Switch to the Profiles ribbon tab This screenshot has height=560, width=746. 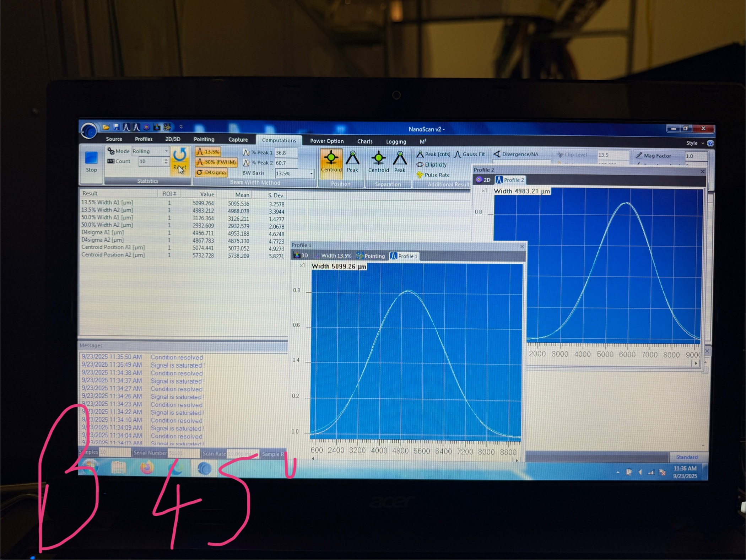[144, 139]
